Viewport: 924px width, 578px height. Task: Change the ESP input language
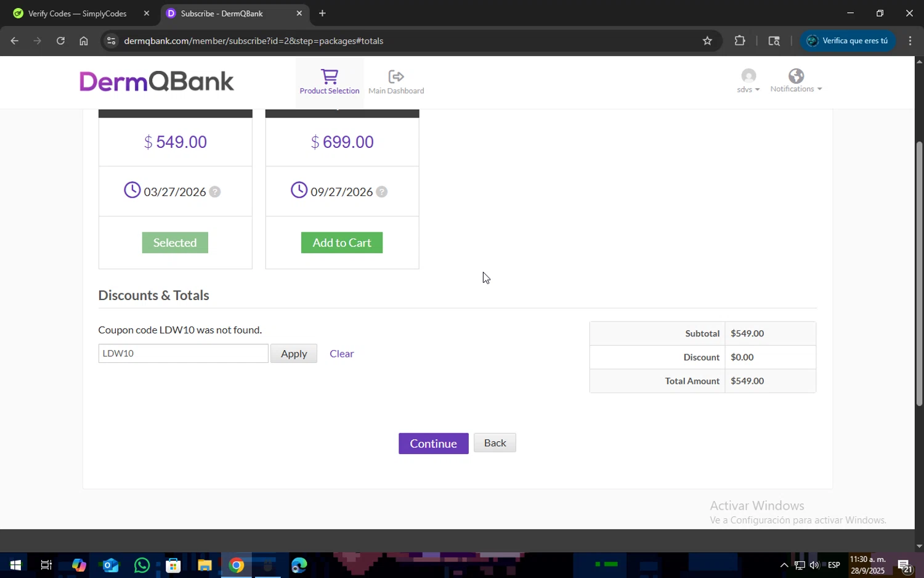click(834, 565)
